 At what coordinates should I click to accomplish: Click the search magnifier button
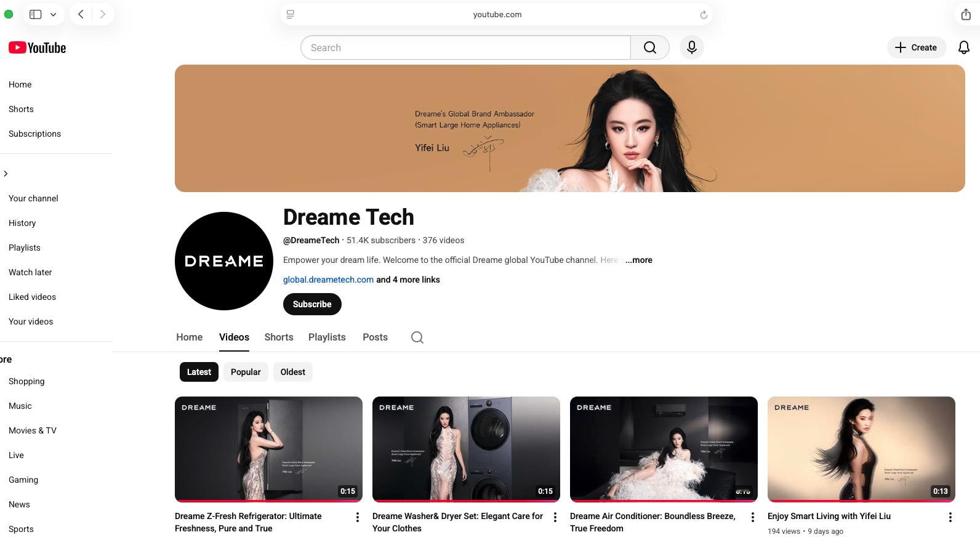click(x=650, y=47)
